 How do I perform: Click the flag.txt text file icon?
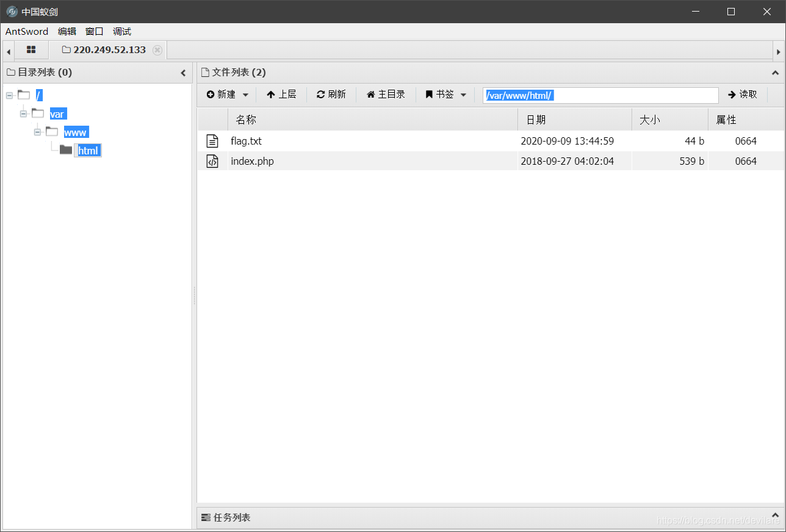click(x=212, y=141)
